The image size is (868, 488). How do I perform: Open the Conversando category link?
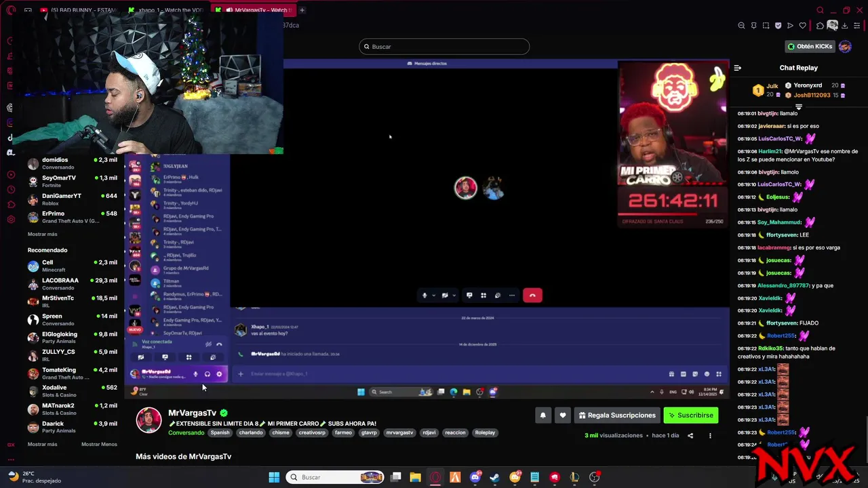point(186,432)
